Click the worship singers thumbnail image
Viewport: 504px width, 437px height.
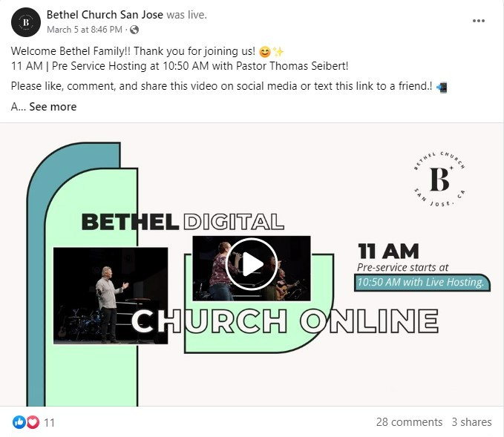pyautogui.click(x=252, y=269)
